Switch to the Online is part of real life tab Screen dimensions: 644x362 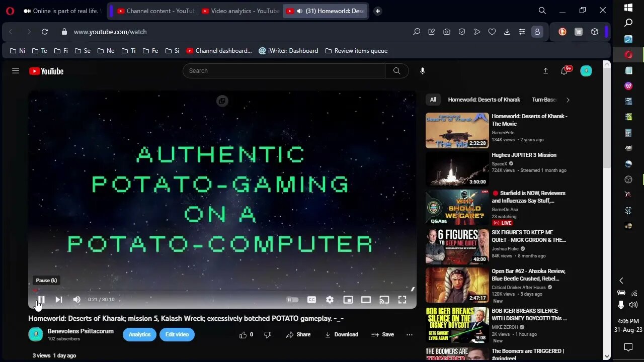pos(61,11)
